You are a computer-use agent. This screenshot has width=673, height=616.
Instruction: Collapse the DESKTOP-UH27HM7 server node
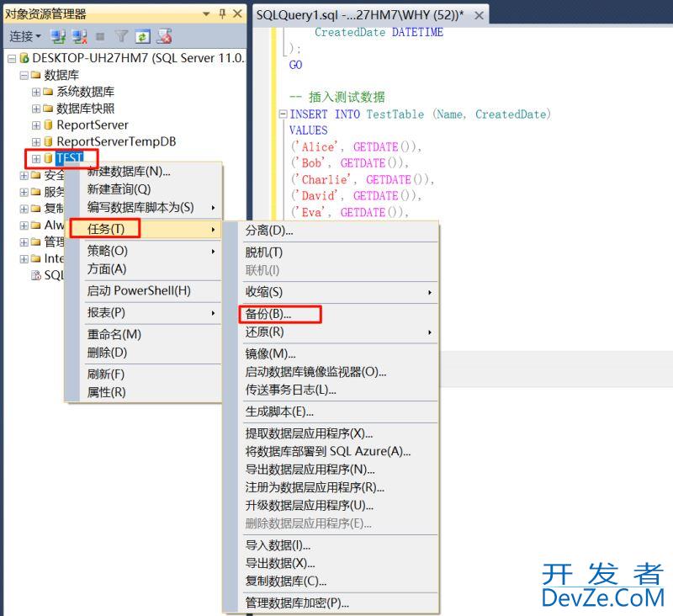pos(12,59)
